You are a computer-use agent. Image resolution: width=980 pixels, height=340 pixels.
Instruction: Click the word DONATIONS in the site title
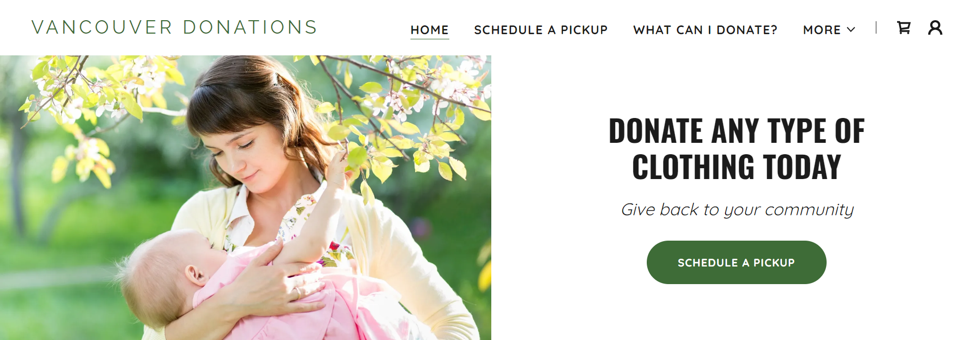(x=250, y=27)
